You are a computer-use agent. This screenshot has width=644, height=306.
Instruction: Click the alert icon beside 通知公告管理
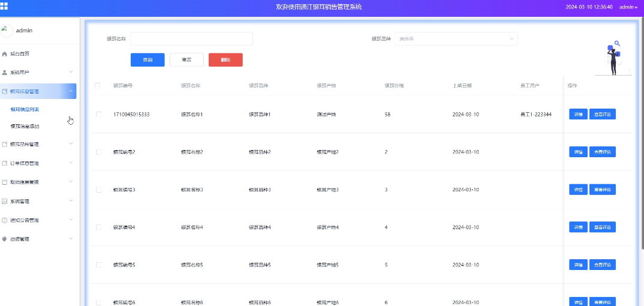coord(5,220)
